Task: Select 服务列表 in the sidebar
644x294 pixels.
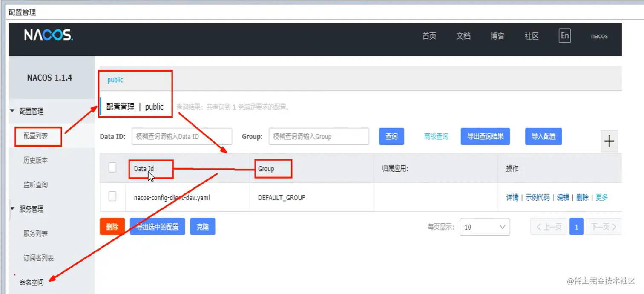Action: pos(36,233)
